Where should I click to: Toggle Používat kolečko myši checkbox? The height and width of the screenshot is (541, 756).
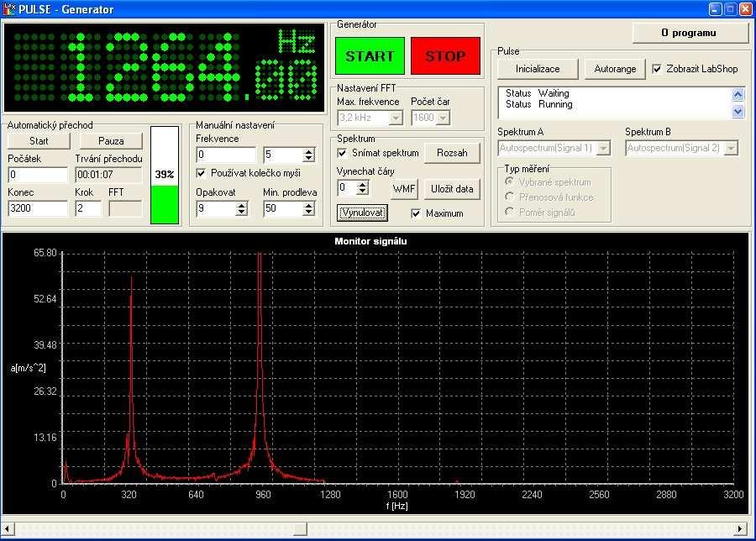pos(201,173)
